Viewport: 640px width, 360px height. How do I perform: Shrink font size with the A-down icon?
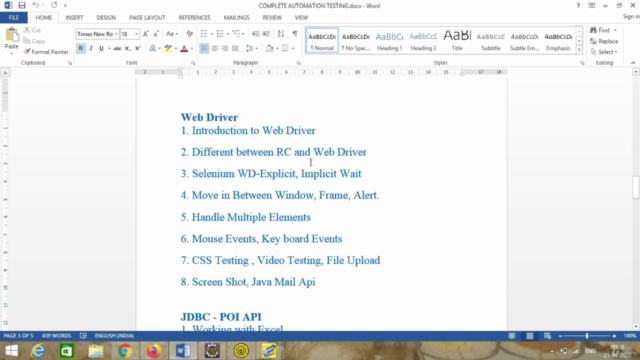pyautogui.click(x=156, y=34)
